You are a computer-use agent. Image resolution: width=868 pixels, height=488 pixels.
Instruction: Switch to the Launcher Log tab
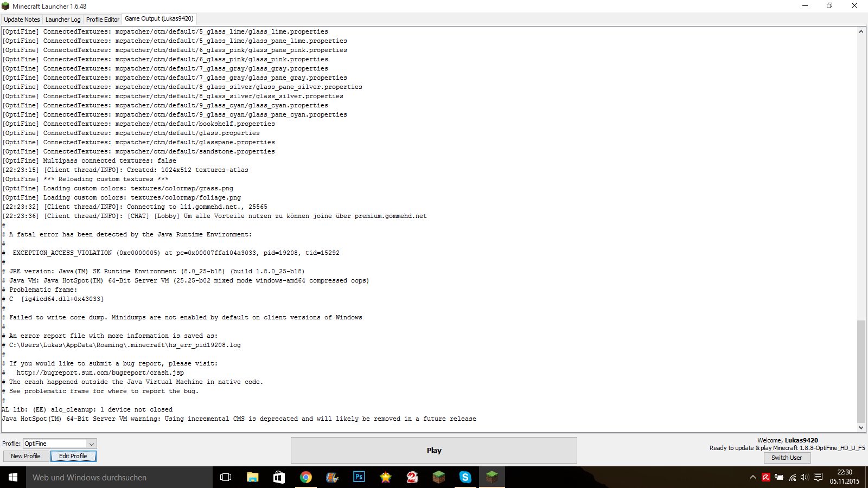coord(63,20)
